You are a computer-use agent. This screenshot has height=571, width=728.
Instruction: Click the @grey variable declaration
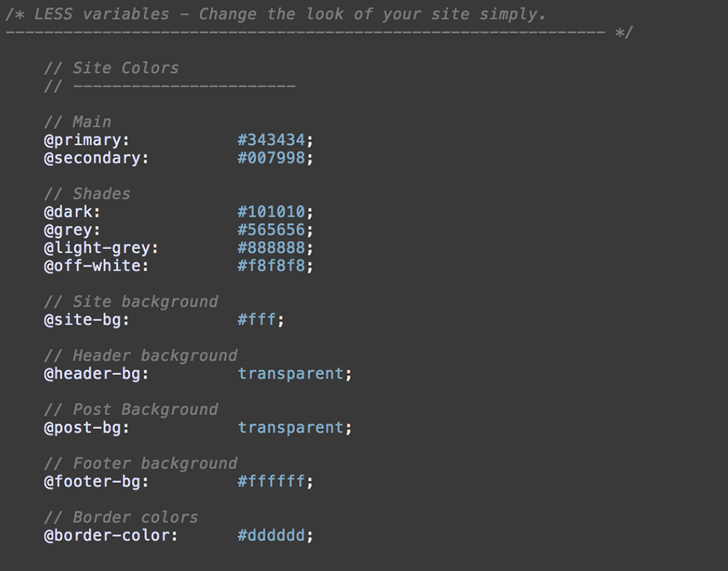(71, 230)
